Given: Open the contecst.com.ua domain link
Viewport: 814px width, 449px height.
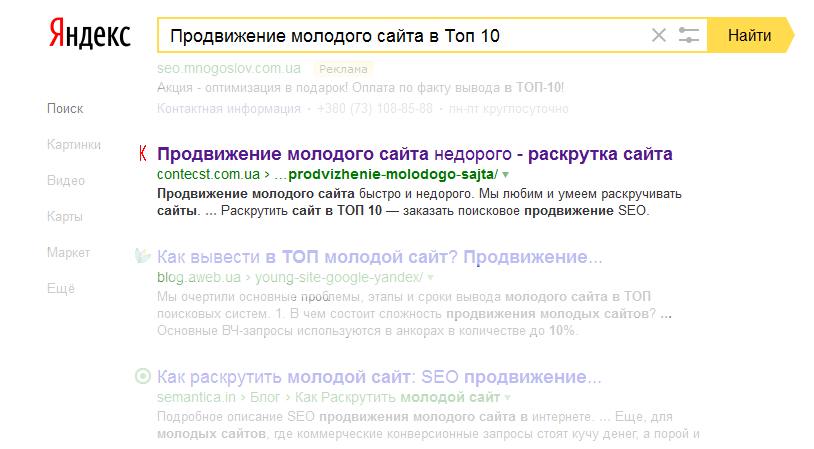Looking at the screenshot, I should [208, 174].
